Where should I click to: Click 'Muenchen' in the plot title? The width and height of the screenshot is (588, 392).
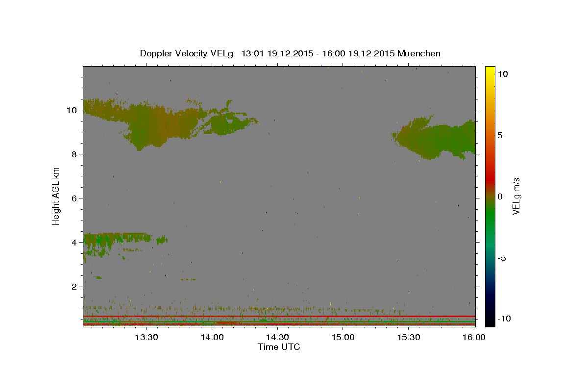pyautogui.click(x=419, y=53)
